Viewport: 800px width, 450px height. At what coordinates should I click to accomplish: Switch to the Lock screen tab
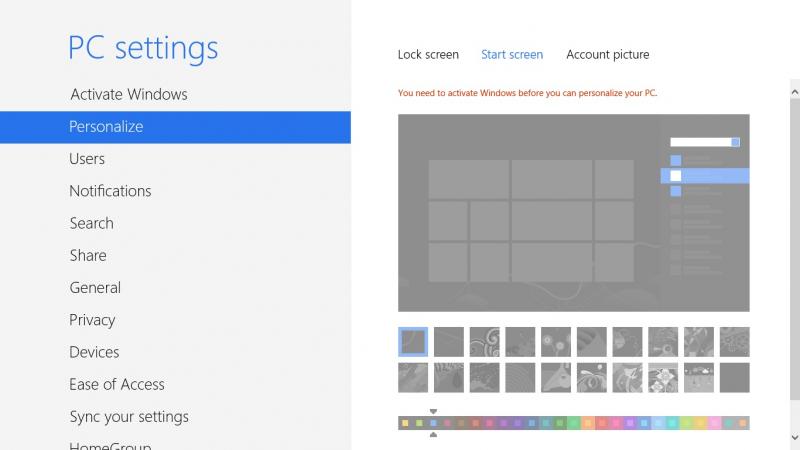coord(428,55)
